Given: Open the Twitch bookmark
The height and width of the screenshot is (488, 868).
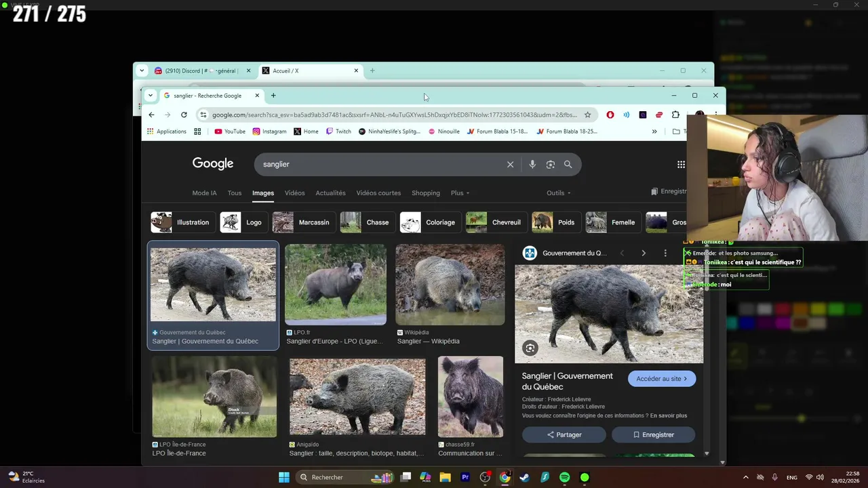Looking at the screenshot, I should [x=338, y=131].
